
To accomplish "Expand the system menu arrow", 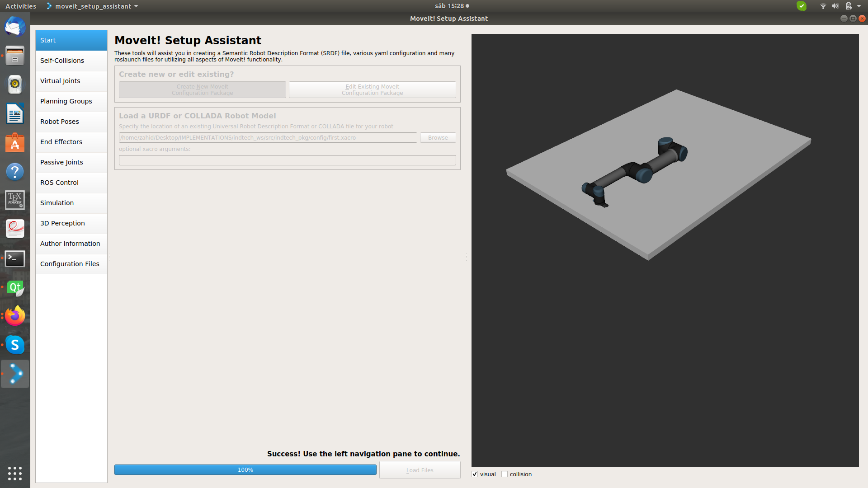I will coord(859,6).
